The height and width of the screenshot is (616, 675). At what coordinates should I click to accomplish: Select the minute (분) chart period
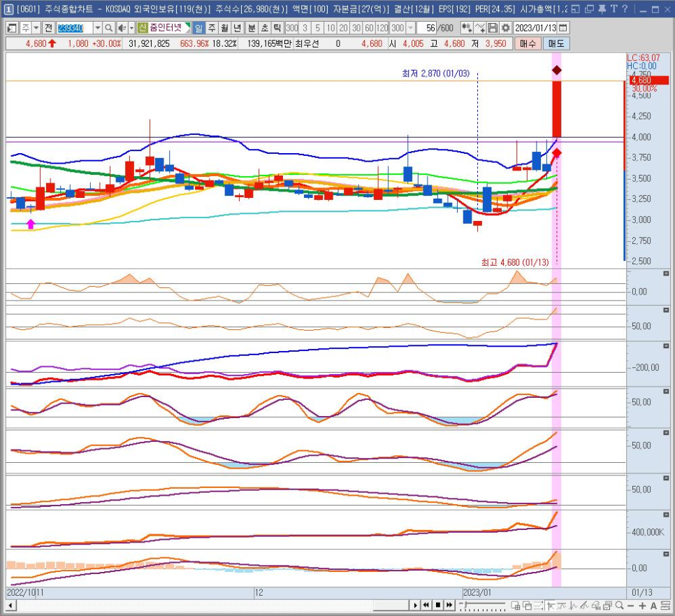tap(252, 28)
